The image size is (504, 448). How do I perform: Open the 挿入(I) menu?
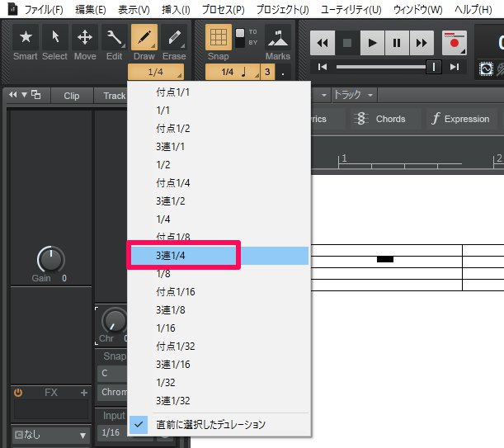(x=176, y=10)
